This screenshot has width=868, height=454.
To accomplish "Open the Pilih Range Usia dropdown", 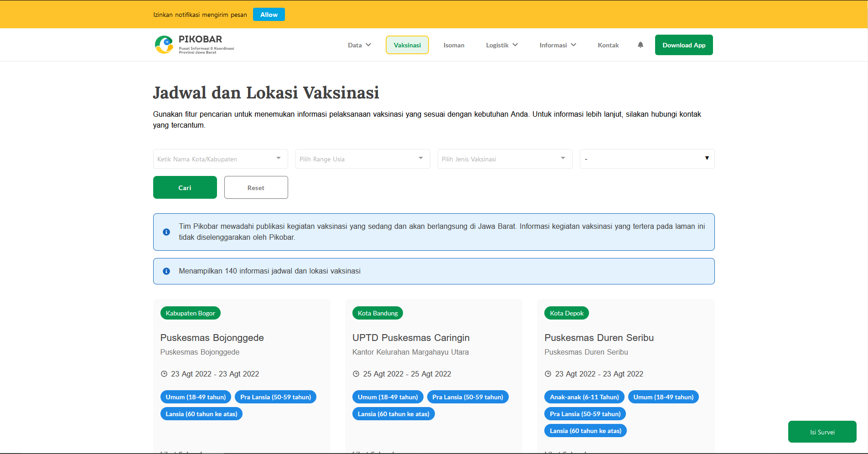I will [362, 159].
